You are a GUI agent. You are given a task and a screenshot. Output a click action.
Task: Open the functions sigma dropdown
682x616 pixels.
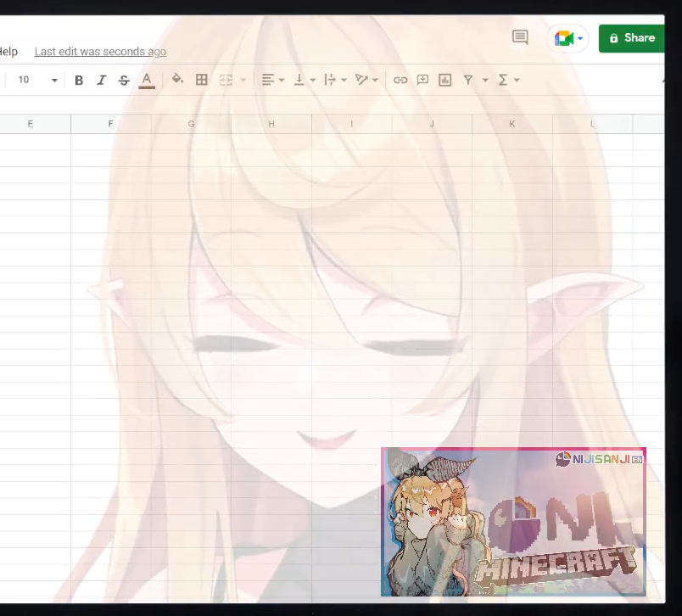tap(508, 80)
